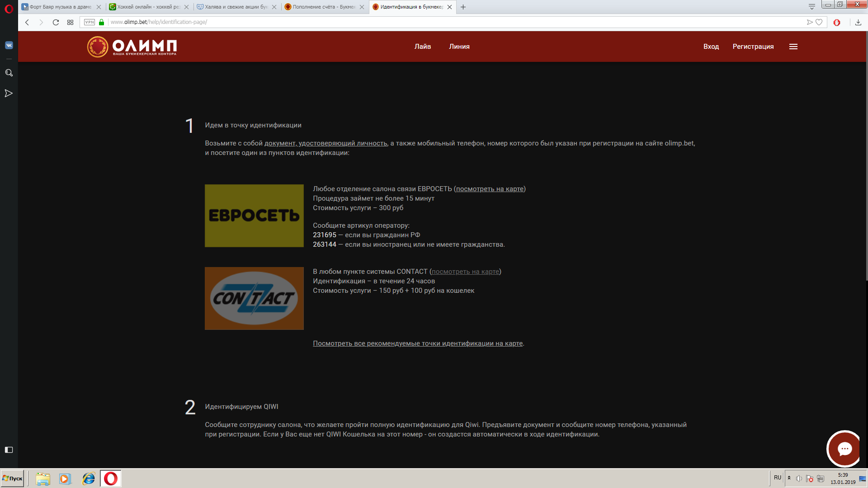Open the tab list menu icon
868x488 pixels.
click(812, 7)
